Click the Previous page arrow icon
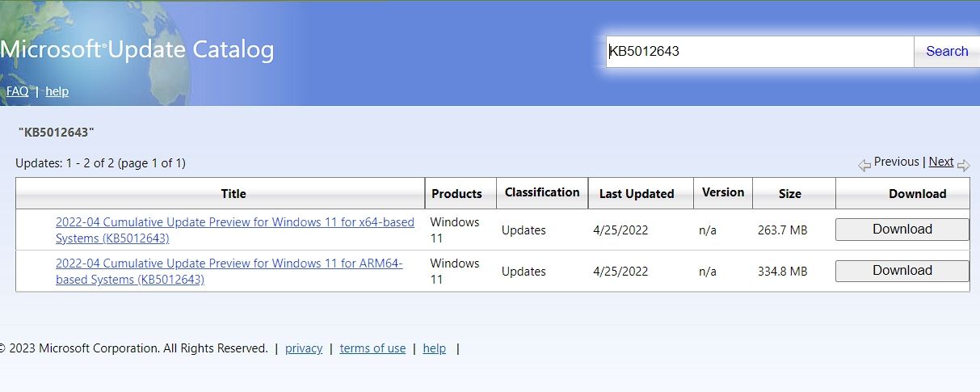 [x=864, y=165]
